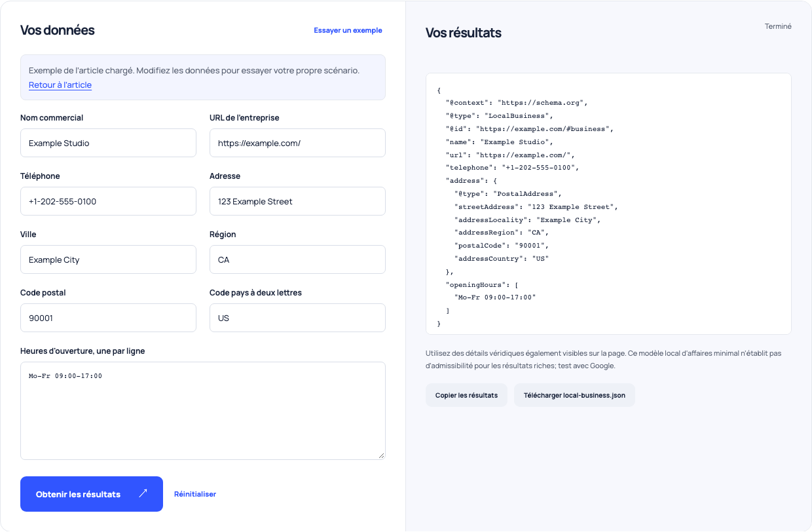Screen dimensions: 812x532
Task: Click the URL de l'entreprise field
Action: (297, 143)
